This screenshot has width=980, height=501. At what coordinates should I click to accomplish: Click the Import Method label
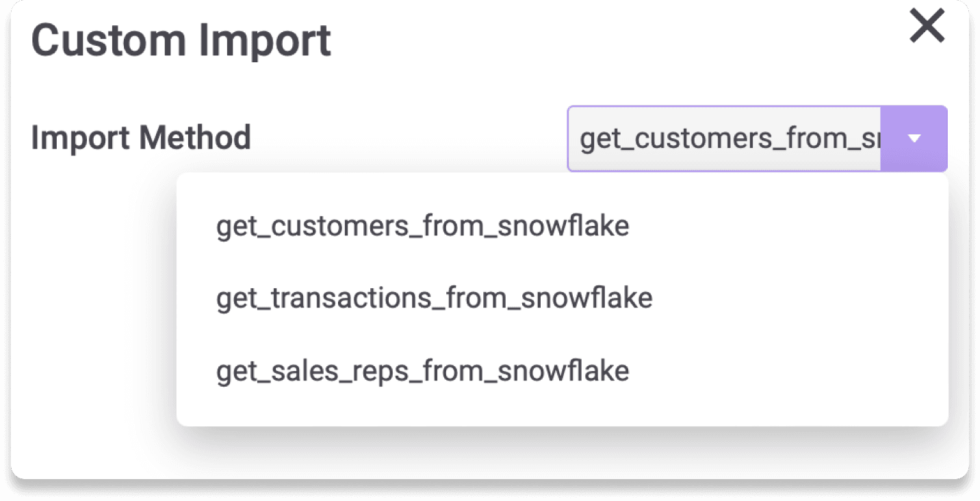(x=140, y=138)
